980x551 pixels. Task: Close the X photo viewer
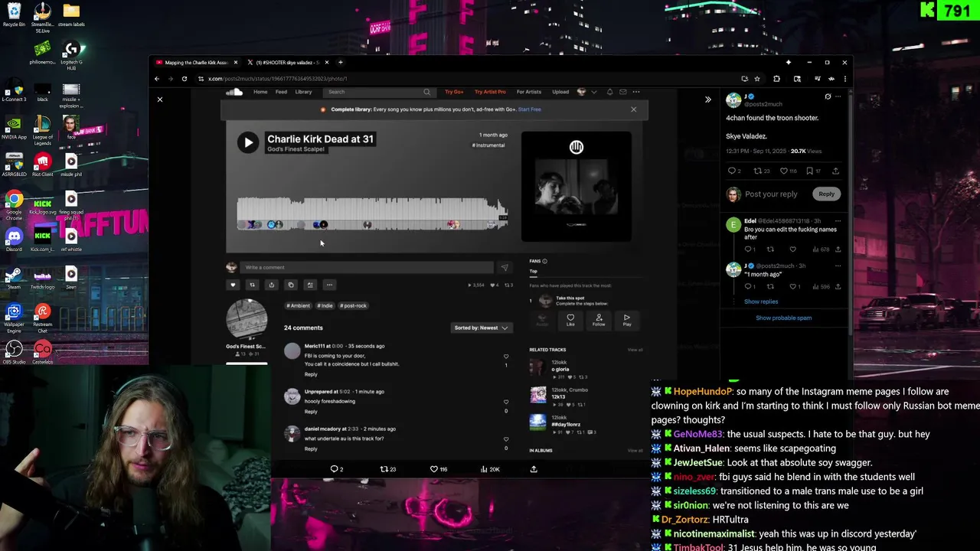pos(160,99)
